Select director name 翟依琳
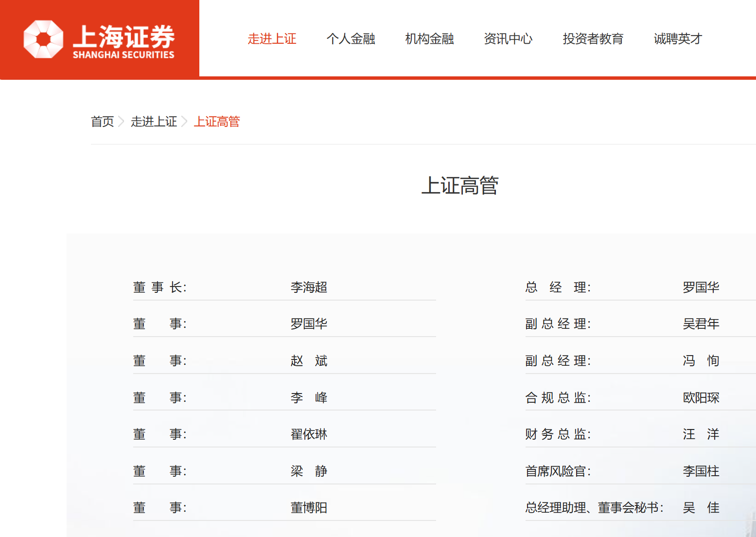The width and height of the screenshot is (756, 537). (x=309, y=434)
